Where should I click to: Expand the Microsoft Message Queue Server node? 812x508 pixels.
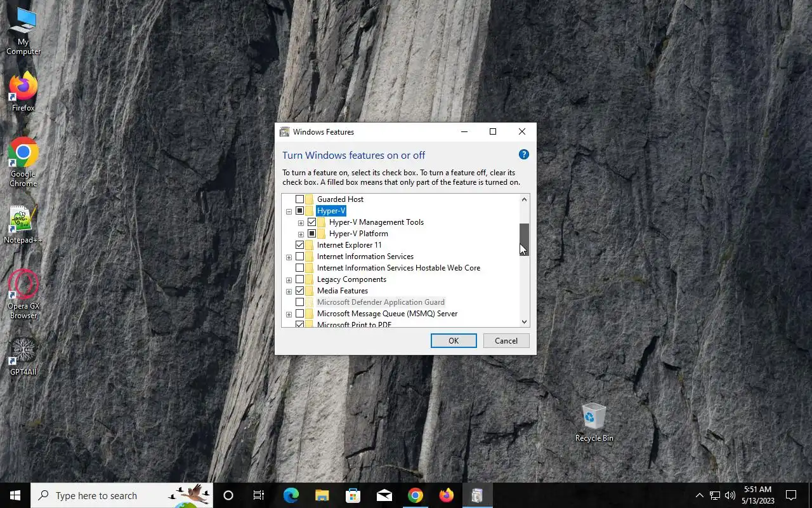(289, 314)
